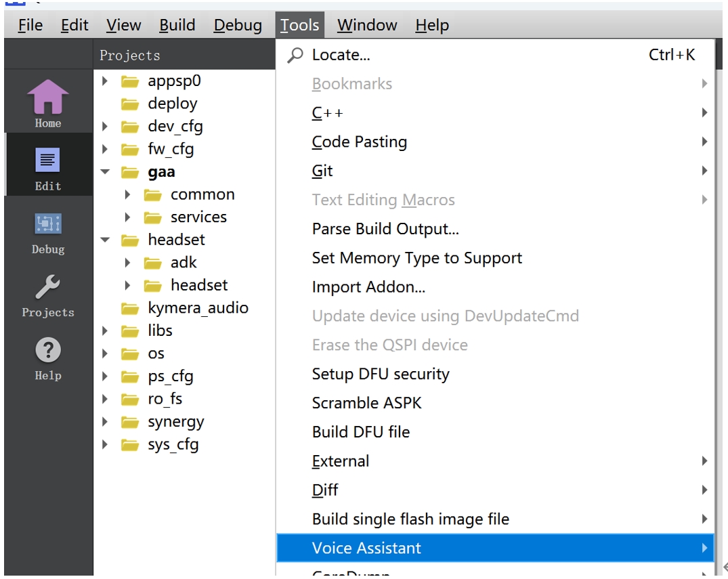Viewport: 728px width, 579px height.
Task: Collapse the headset project folder
Action: [105, 240]
